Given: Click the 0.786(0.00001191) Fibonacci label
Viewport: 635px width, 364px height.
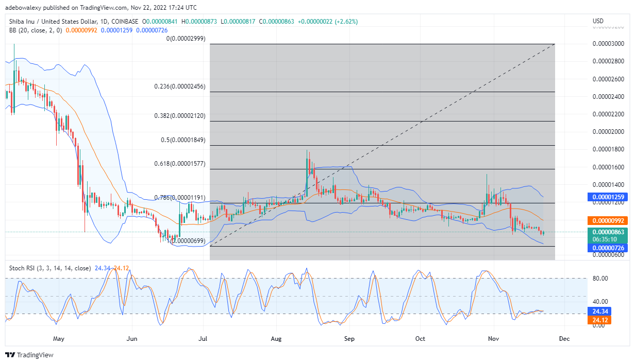Looking at the screenshot, I should (180, 198).
